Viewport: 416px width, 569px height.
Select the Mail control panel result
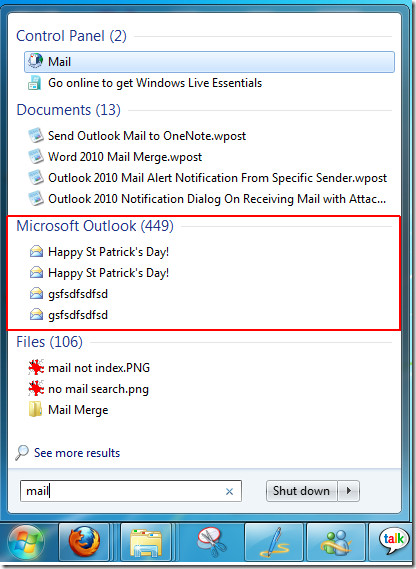point(209,62)
